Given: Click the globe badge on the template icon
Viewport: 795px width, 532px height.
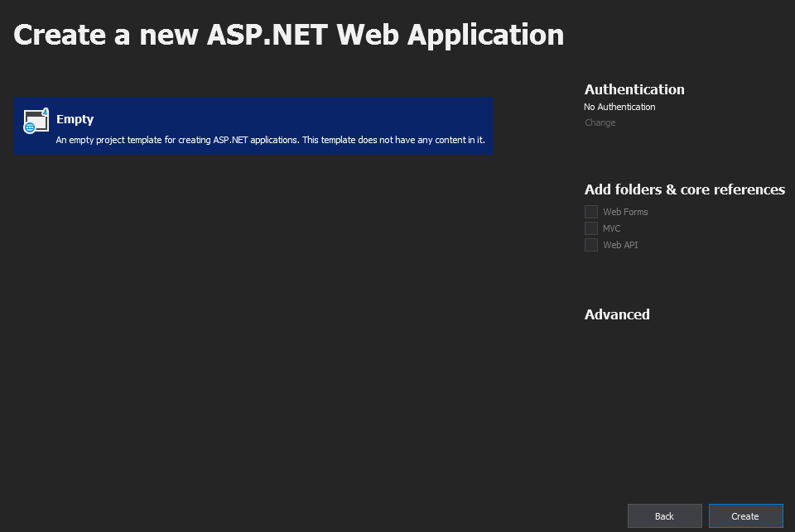Looking at the screenshot, I should [x=30, y=128].
